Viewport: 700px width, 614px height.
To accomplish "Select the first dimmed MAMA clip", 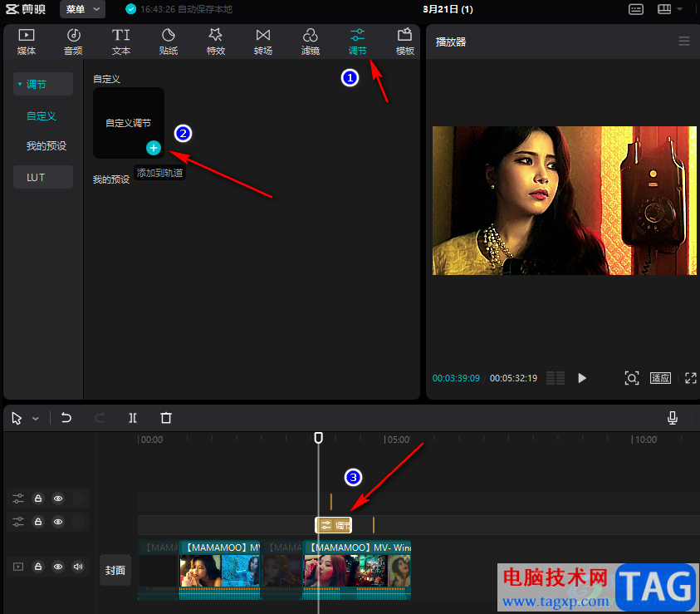I will pyautogui.click(x=159, y=570).
